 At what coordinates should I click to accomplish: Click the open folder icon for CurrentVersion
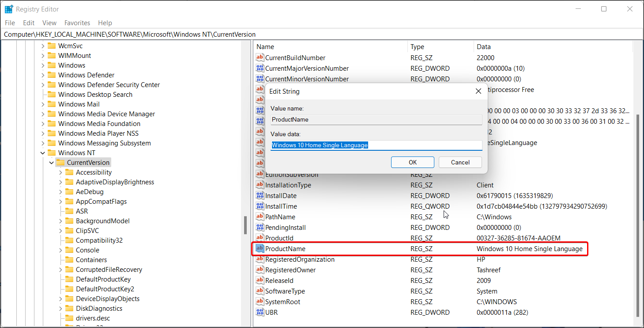pos(60,163)
